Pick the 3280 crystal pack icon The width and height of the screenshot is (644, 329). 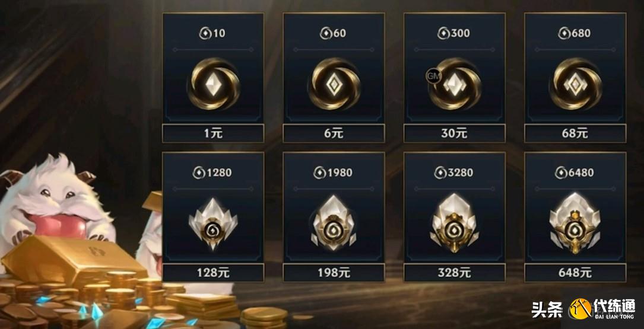coord(455,223)
